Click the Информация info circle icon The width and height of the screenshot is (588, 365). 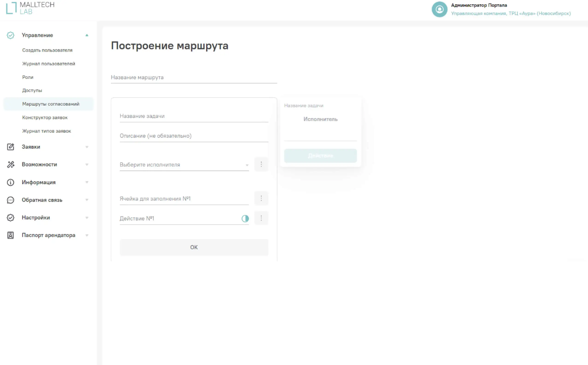click(10, 182)
